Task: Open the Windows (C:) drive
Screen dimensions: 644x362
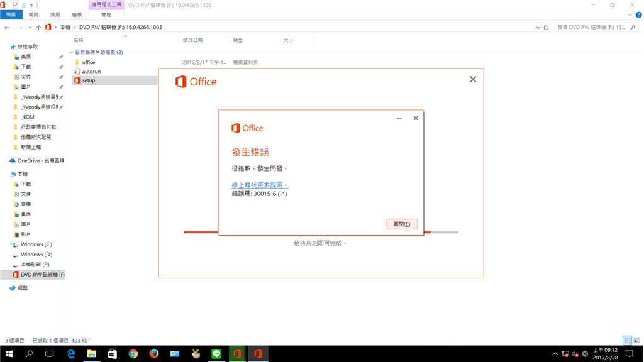Action: (x=36, y=244)
